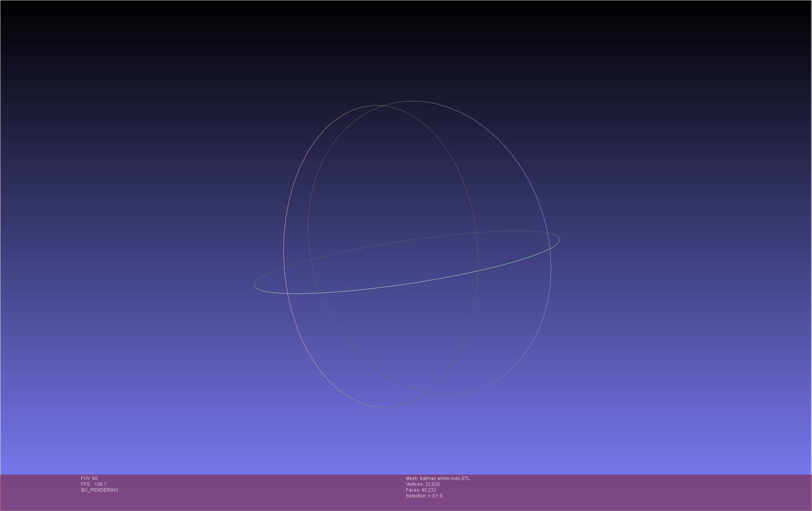Click the Vertices: 22,620 label
Viewport: 812px width, 511px height.
[423, 484]
